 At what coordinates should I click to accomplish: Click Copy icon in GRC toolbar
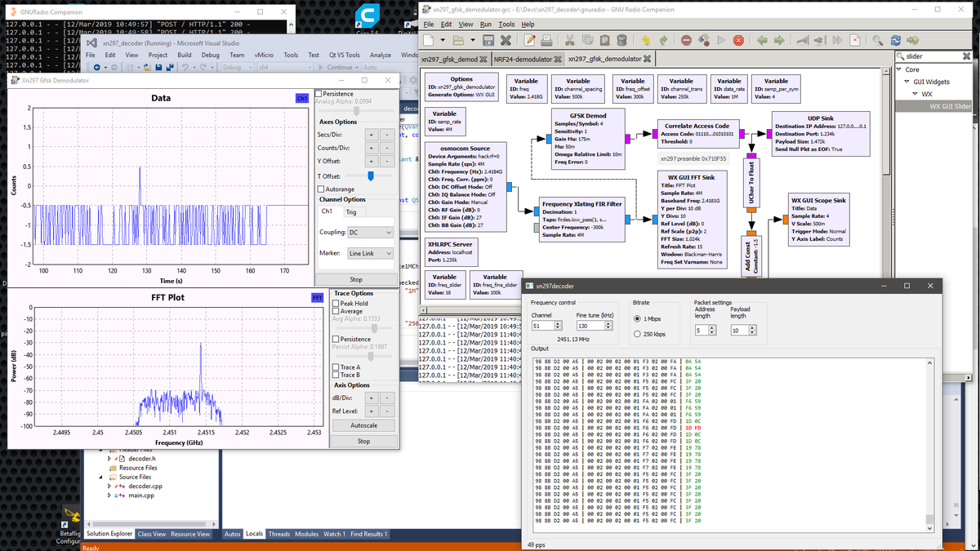(x=587, y=40)
